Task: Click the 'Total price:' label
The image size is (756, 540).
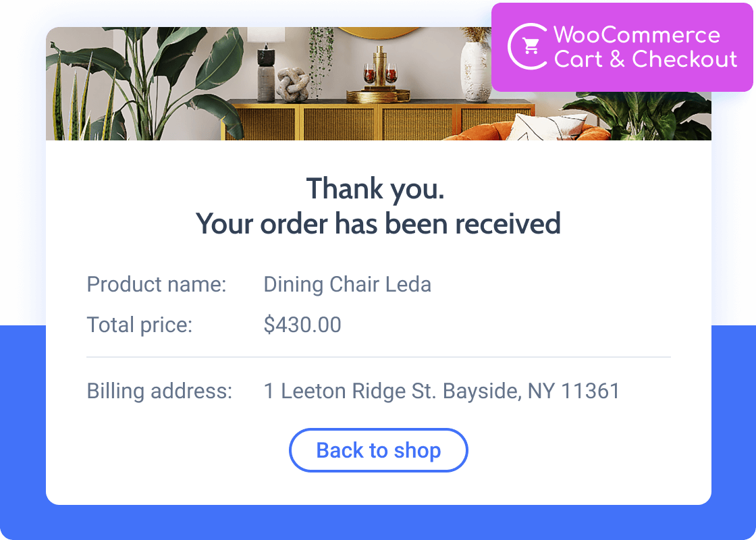Action: pyautogui.click(x=140, y=325)
